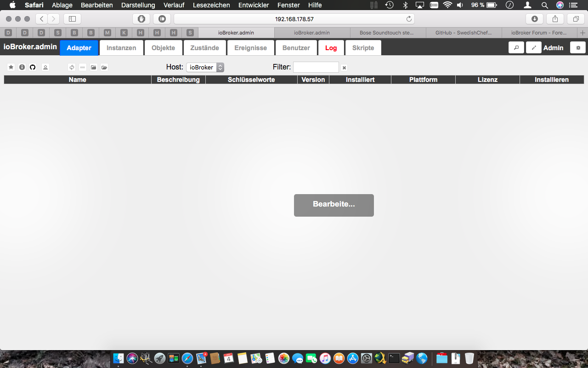Click the Siri icon in menu bar
588x368 pixels.
click(560, 5)
